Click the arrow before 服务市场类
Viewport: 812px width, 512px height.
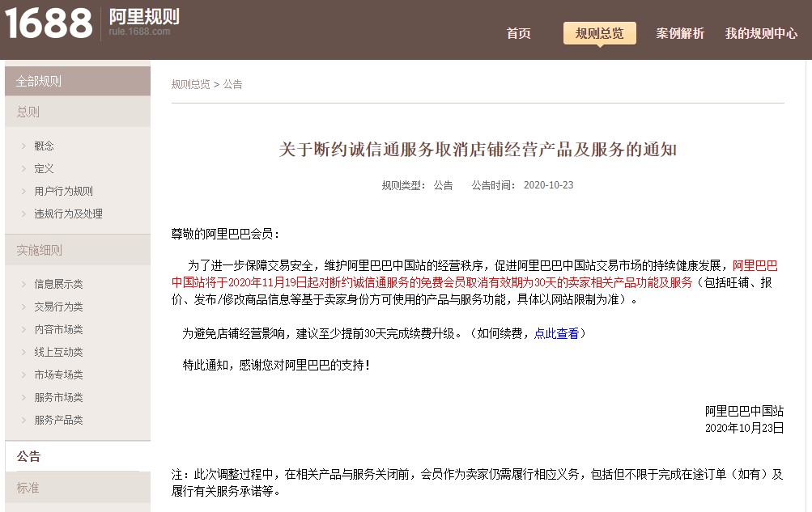[23, 397]
